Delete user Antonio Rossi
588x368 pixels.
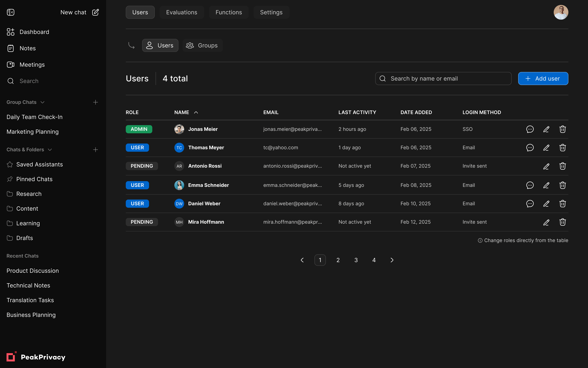click(562, 166)
